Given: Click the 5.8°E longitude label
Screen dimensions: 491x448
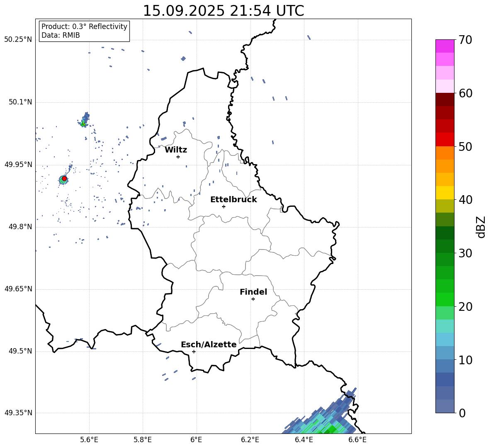Looking at the screenshot, I should (x=143, y=440).
